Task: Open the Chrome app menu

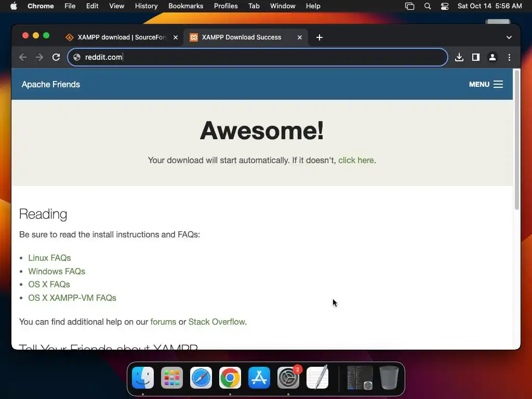Action: click(41, 6)
